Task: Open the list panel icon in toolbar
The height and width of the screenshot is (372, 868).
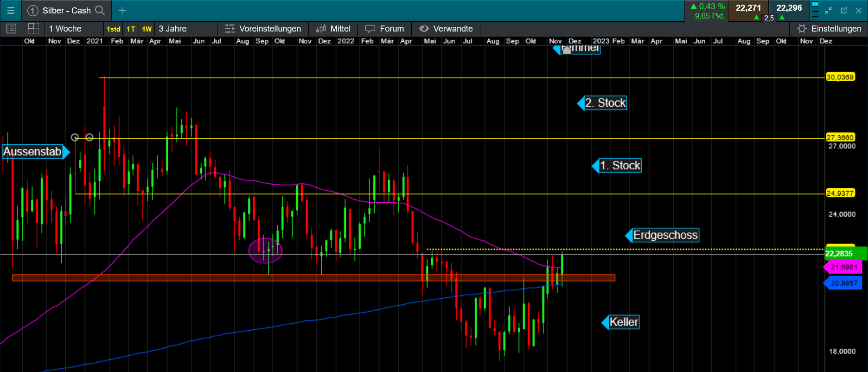Action: 12,29
